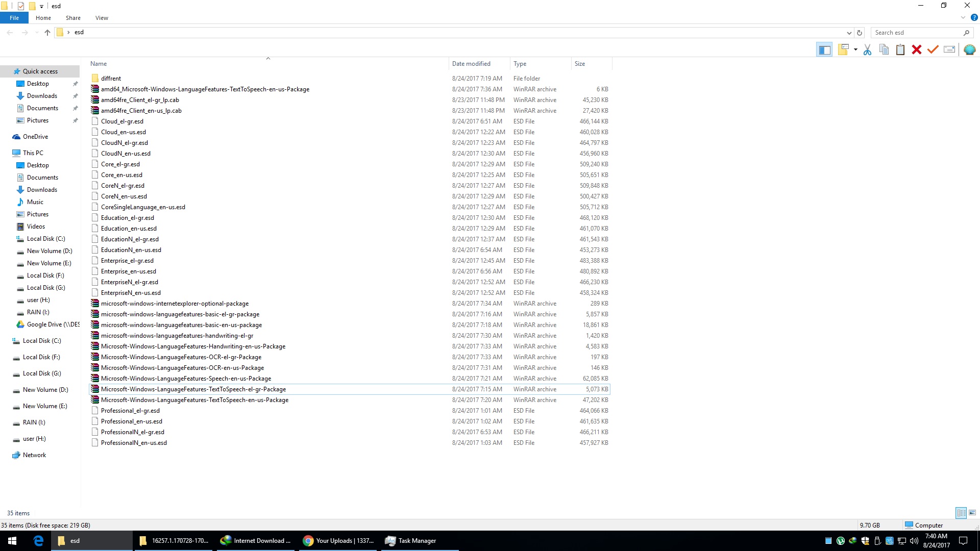Sort by the Date modified column header

[x=479, y=64]
